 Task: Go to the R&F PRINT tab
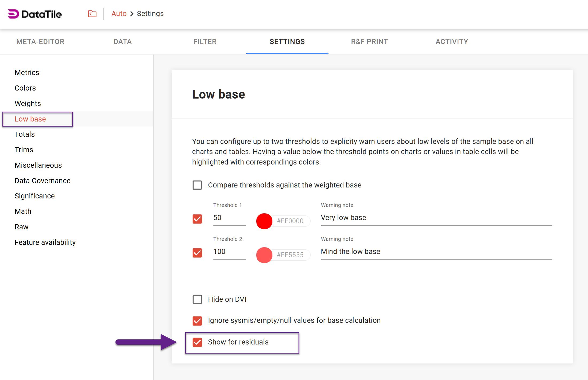click(369, 42)
